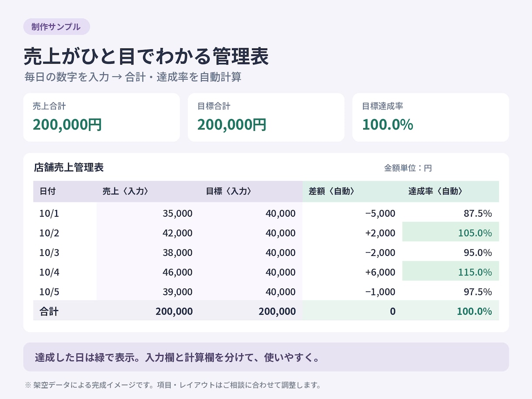Click the 35,000 sales input cell
532x399 pixels.
click(x=148, y=213)
